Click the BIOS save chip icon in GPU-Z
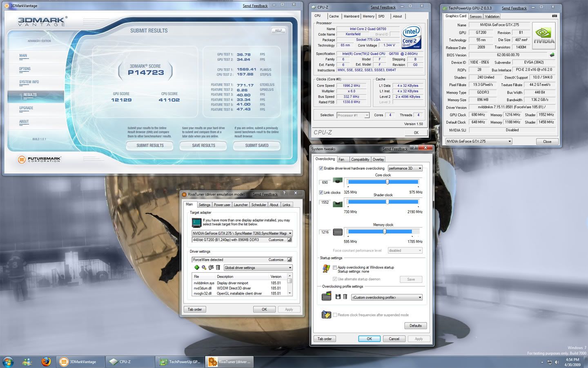Screen dimensions: 588x368 click(552, 55)
